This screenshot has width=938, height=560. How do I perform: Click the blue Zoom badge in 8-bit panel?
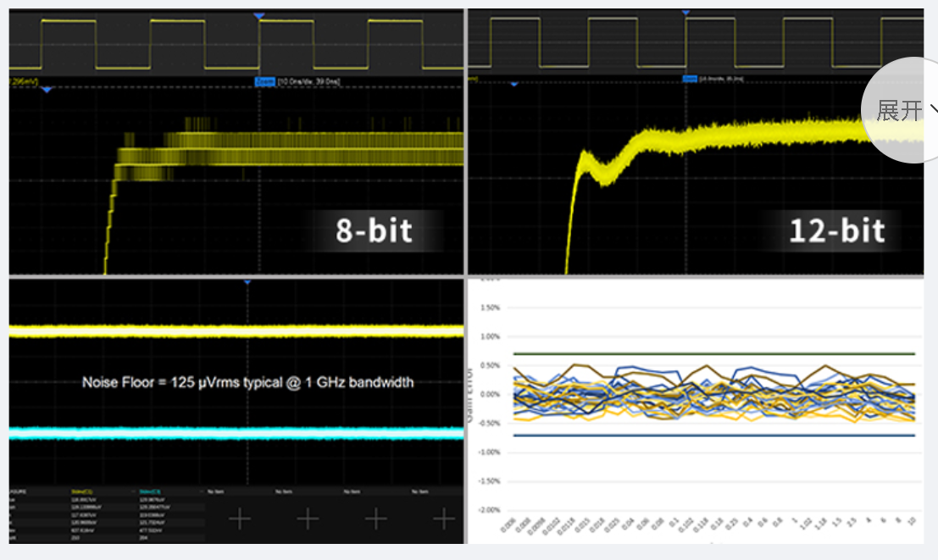264,81
